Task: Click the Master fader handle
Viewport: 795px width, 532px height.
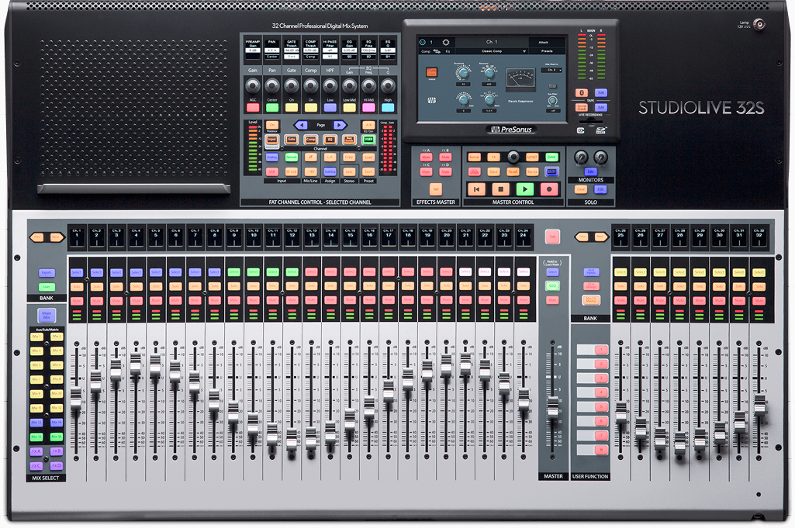Action: (553, 406)
